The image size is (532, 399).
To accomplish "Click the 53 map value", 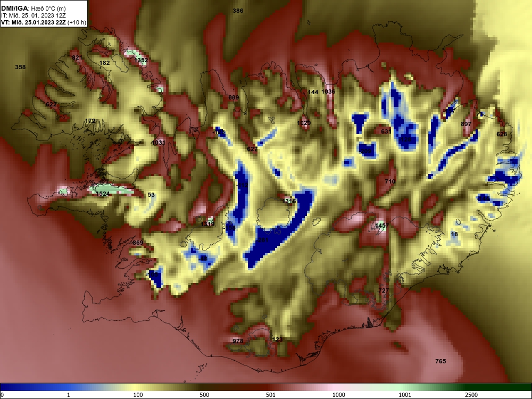I will tap(151, 195).
